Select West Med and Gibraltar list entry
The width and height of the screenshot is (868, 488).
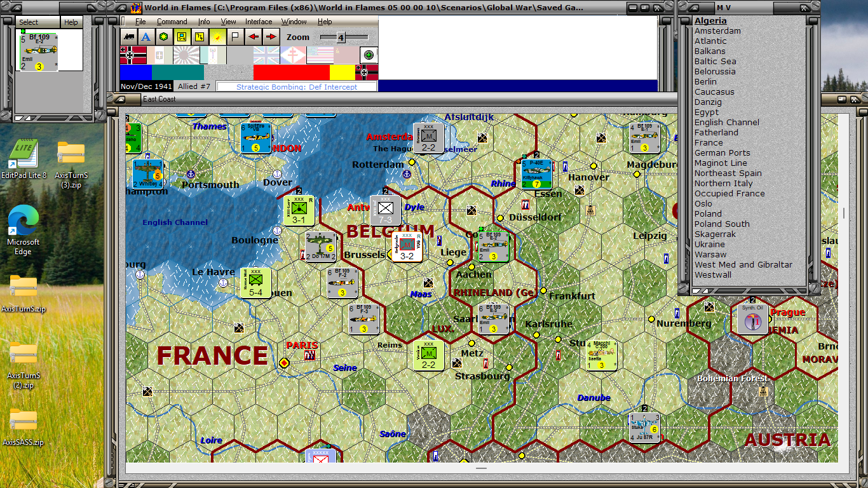pyautogui.click(x=743, y=264)
